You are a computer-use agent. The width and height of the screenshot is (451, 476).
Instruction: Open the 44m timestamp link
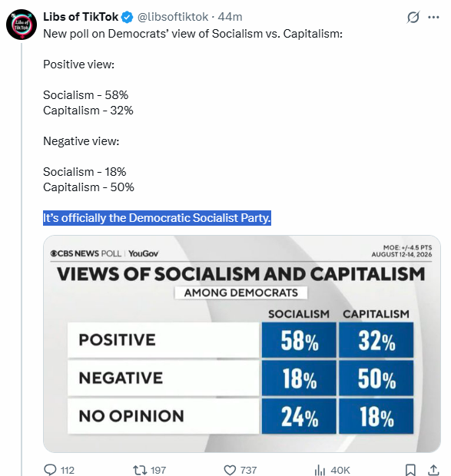pyautogui.click(x=230, y=17)
